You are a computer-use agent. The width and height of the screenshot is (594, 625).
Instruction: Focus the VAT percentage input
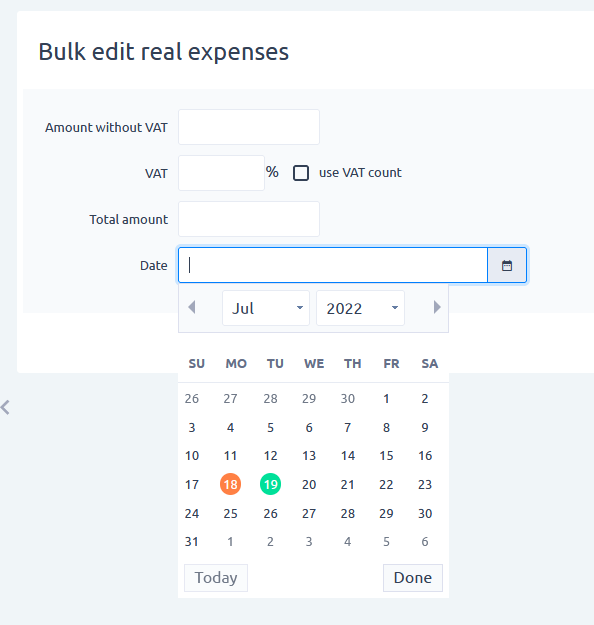(x=221, y=173)
